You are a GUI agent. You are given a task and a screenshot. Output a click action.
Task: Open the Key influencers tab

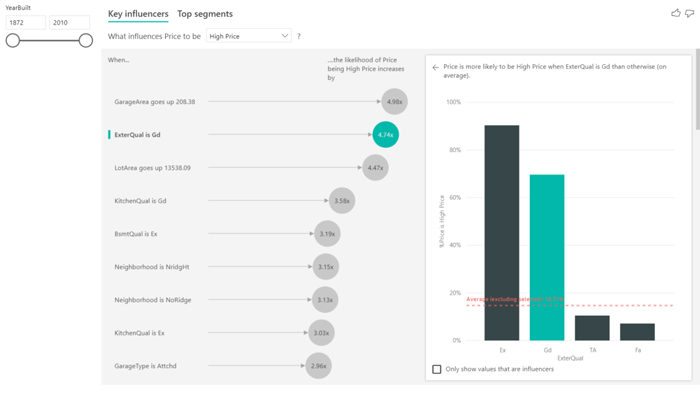point(138,14)
